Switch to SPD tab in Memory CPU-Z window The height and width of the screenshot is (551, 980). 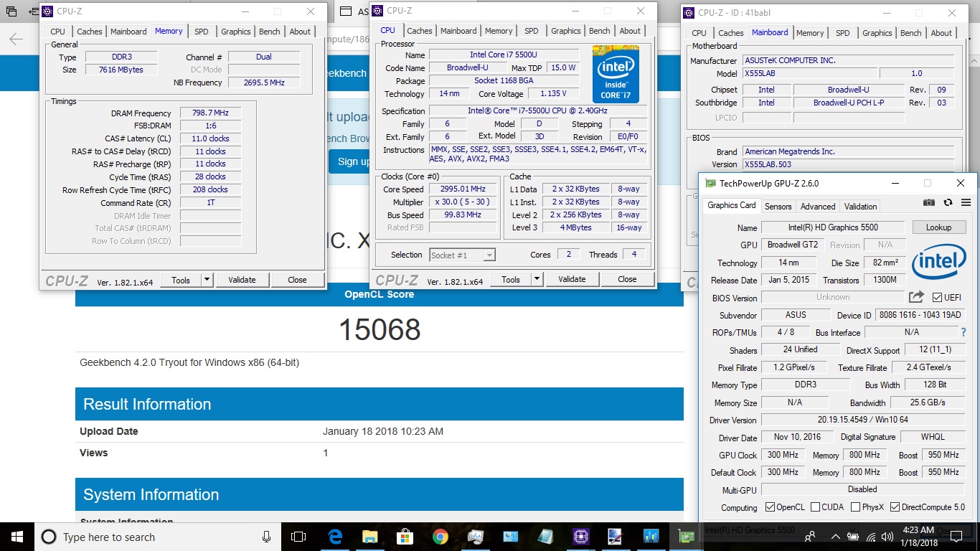(x=202, y=32)
